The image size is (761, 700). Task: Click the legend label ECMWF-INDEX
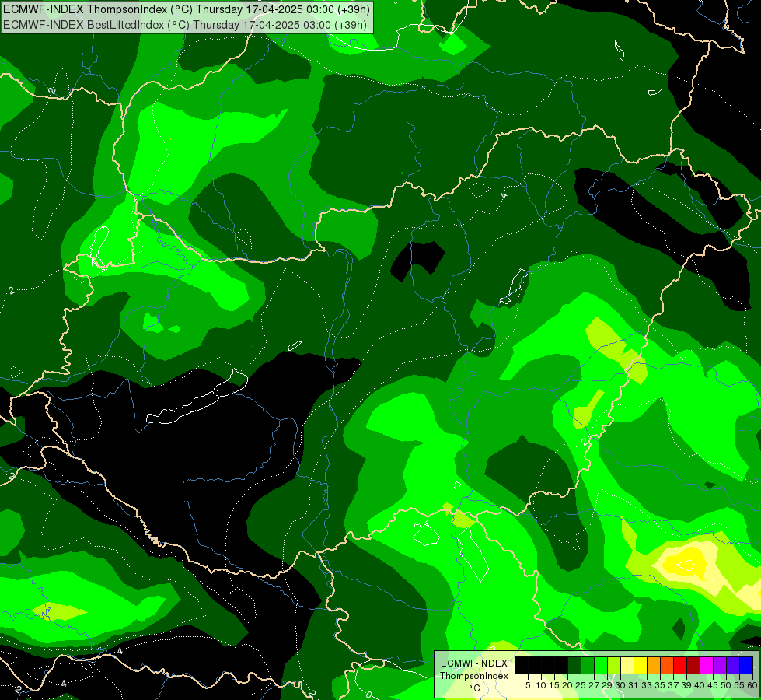(x=474, y=663)
